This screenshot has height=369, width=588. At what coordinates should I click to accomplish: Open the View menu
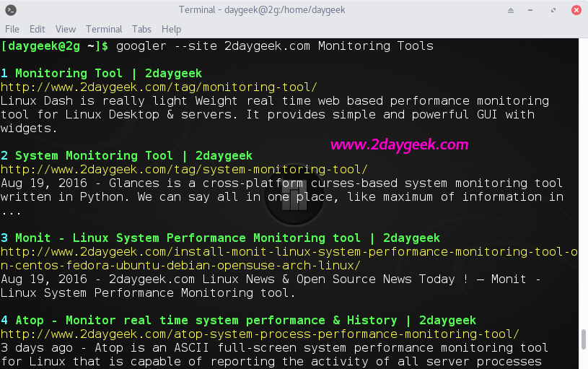[65, 30]
